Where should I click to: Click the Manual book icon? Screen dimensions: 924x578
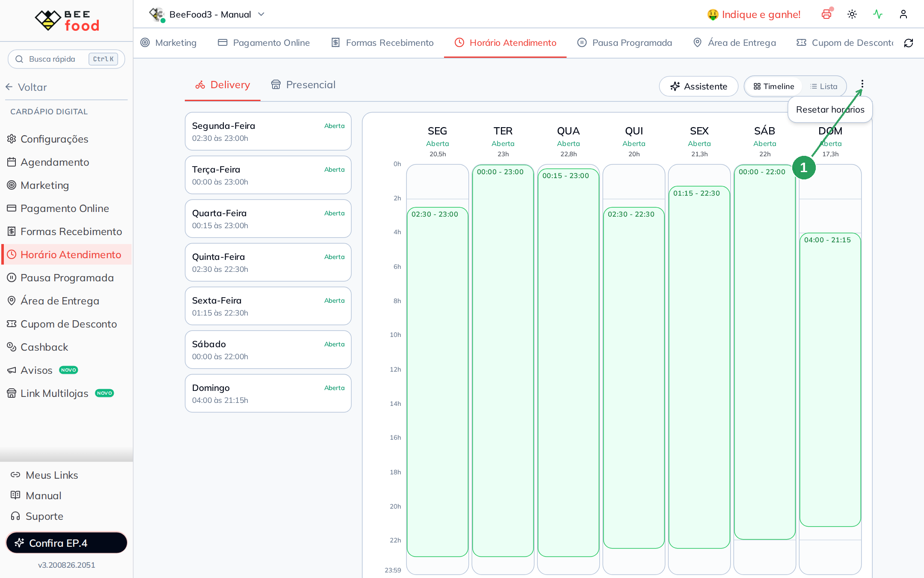coord(15,495)
